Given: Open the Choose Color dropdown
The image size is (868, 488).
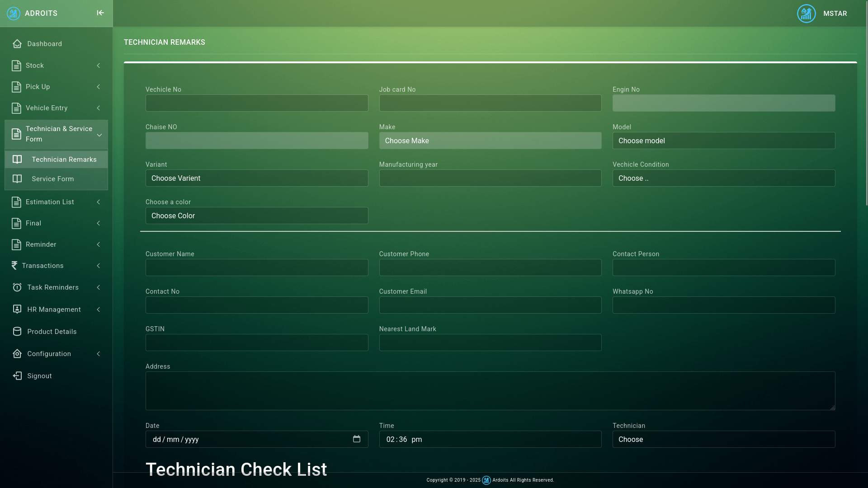Looking at the screenshot, I should click(x=257, y=216).
